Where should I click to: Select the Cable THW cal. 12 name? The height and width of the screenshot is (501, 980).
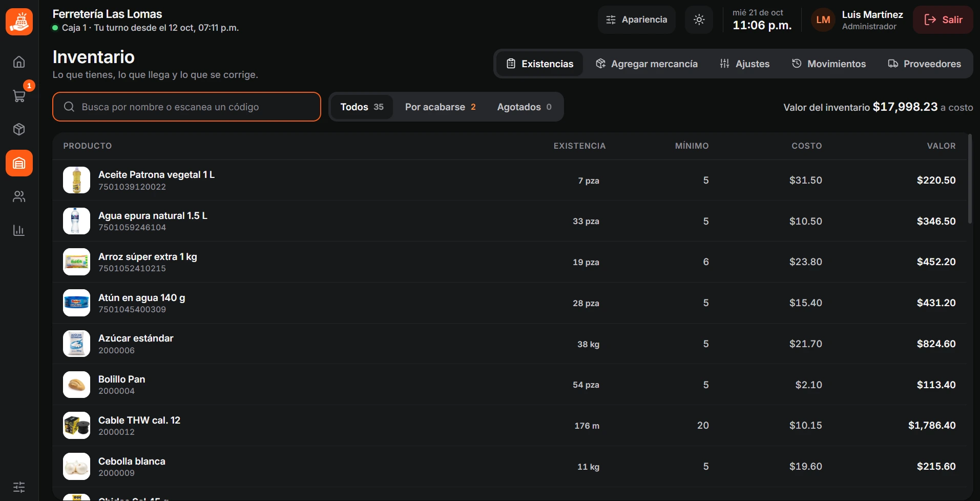tap(139, 420)
